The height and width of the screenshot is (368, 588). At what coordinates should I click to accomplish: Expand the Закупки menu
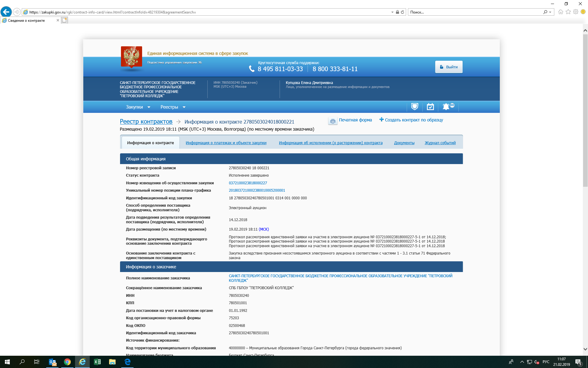coord(138,107)
